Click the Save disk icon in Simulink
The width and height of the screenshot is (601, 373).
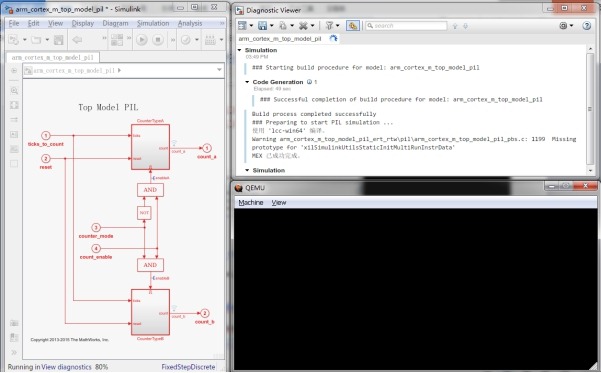(59, 39)
